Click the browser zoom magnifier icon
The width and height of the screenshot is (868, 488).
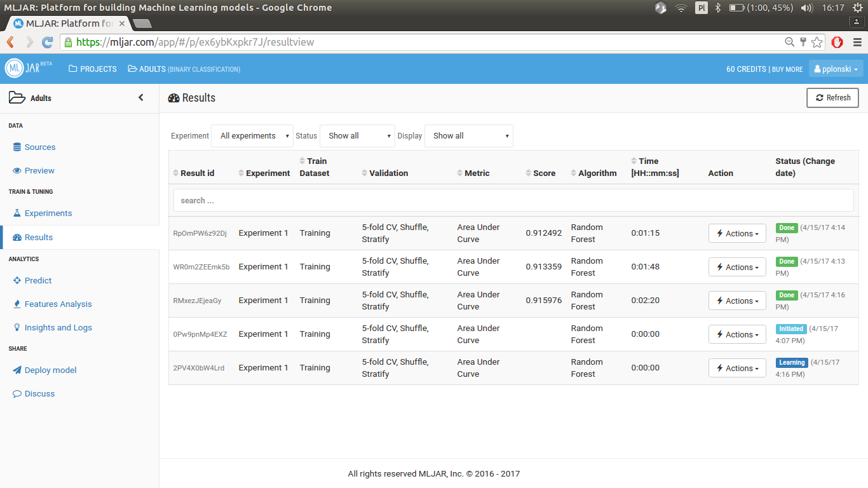click(x=790, y=43)
